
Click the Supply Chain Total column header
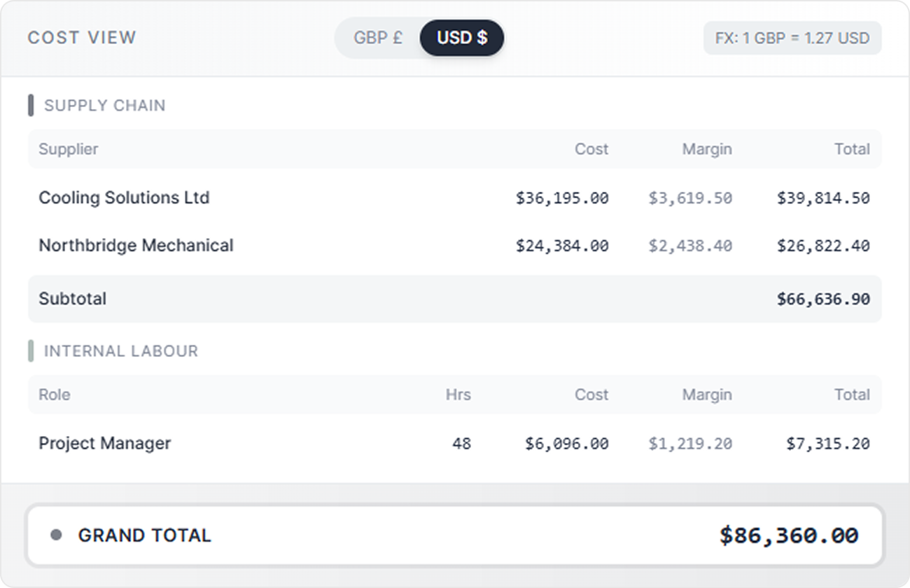point(852,149)
